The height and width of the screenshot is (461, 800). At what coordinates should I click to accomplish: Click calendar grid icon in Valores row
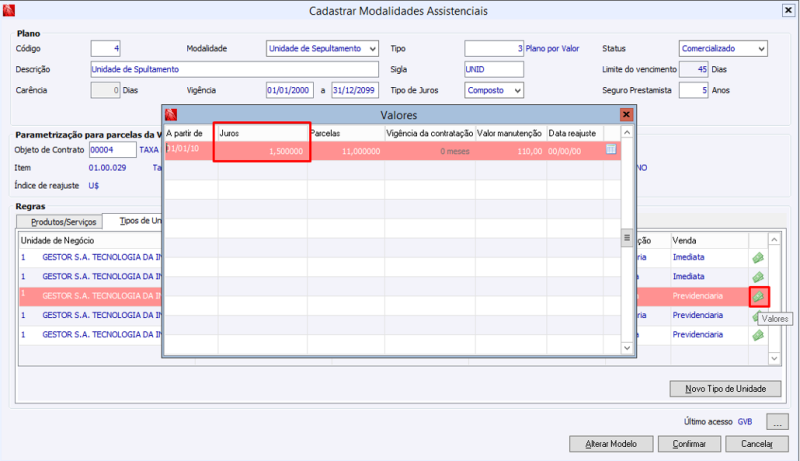coord(611,149)
